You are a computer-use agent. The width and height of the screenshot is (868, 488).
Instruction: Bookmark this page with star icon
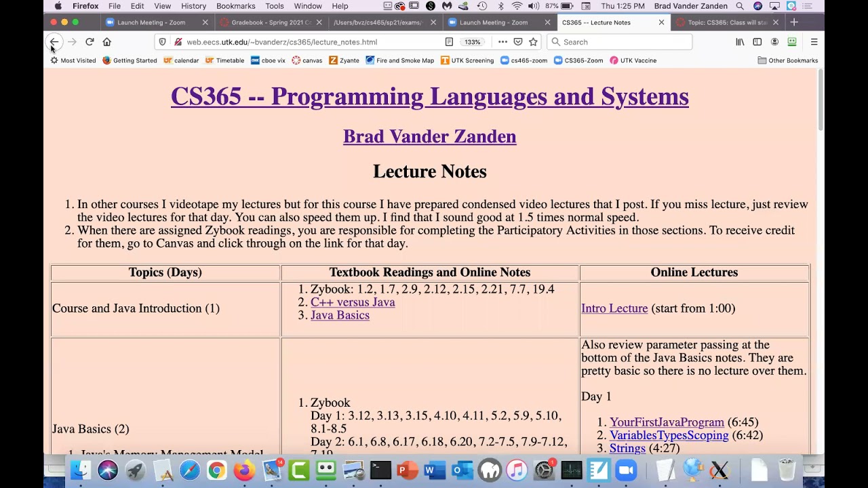[534, 42]
